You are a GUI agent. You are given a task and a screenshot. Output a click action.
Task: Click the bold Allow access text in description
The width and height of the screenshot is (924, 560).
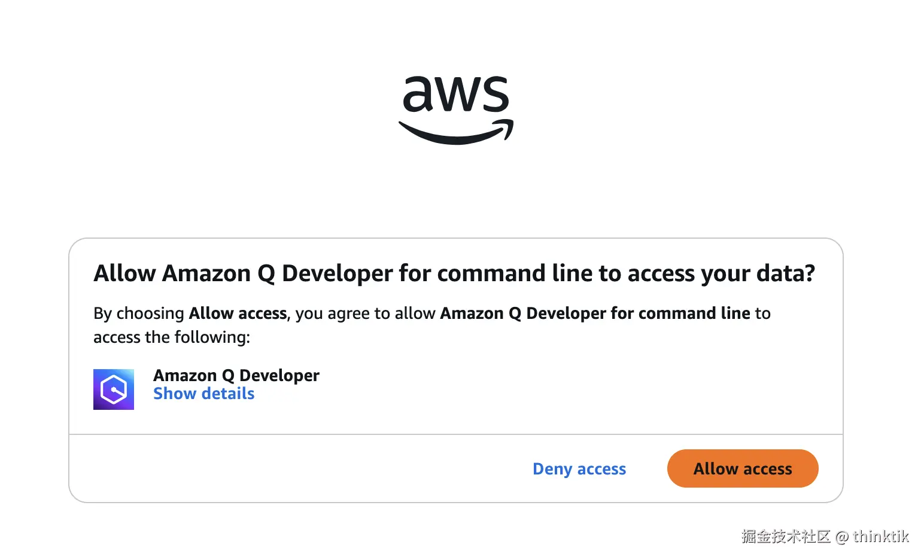click(238, 314)
